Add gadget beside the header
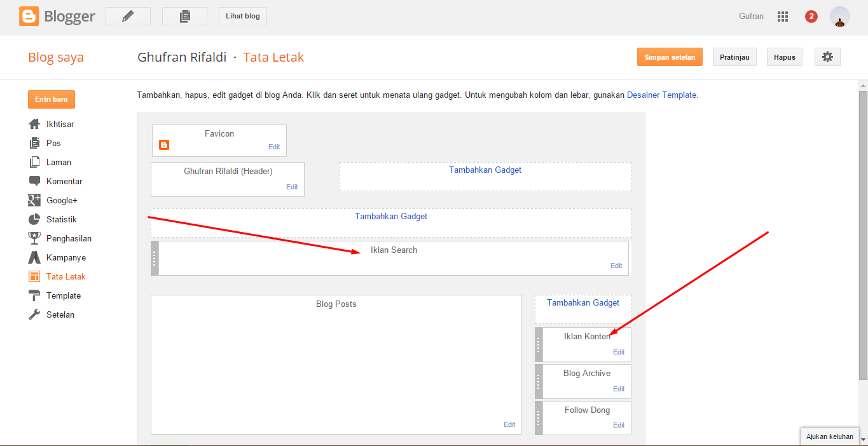 pos(485,170)
